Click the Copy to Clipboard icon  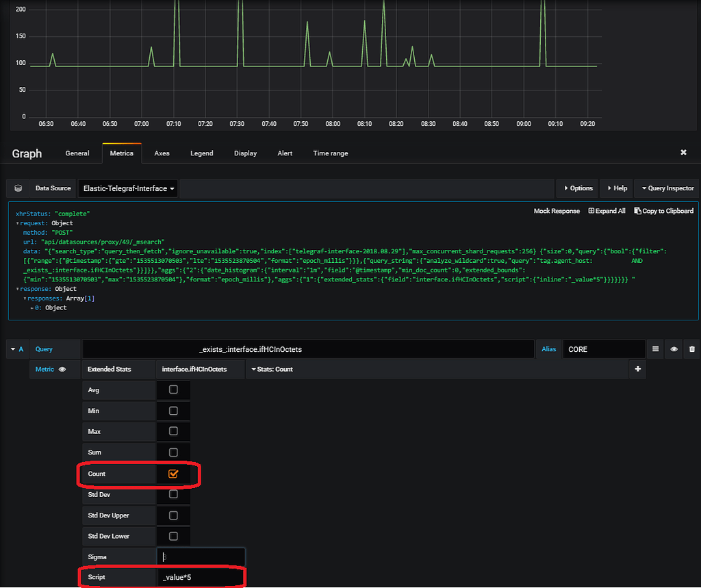pos(637,211)
